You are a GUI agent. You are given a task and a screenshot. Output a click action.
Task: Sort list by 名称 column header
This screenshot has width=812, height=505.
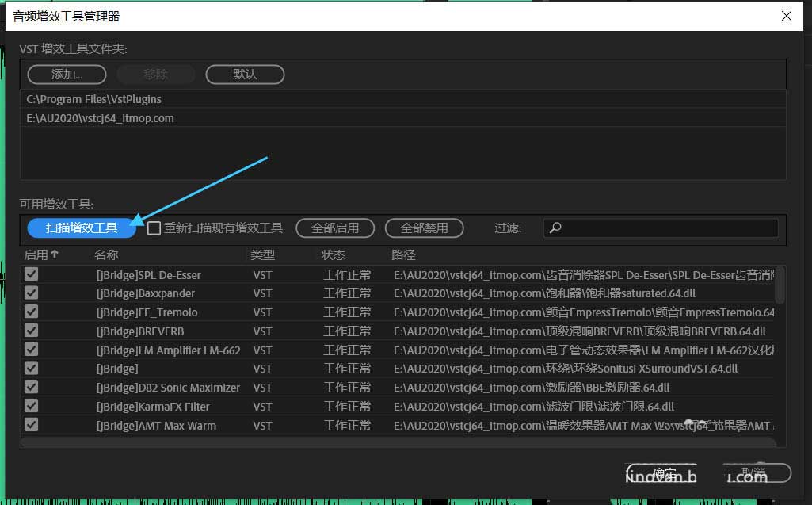click(106, 254)
